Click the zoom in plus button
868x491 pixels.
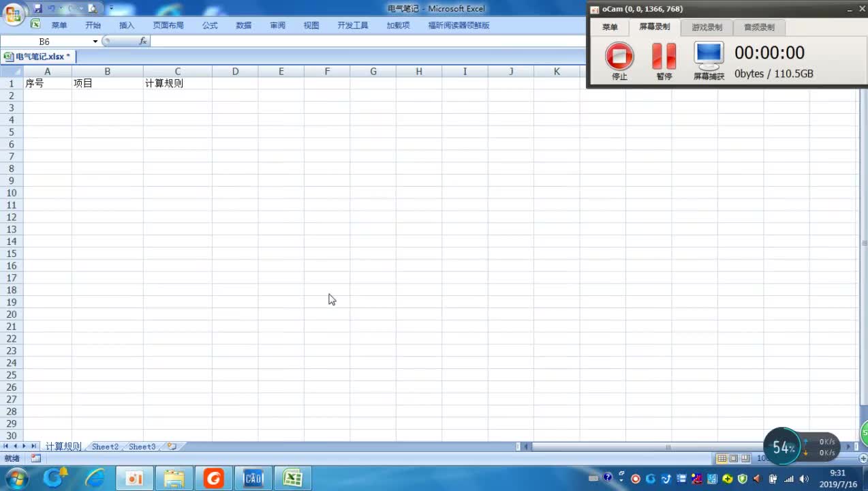[x=863, y=458]
